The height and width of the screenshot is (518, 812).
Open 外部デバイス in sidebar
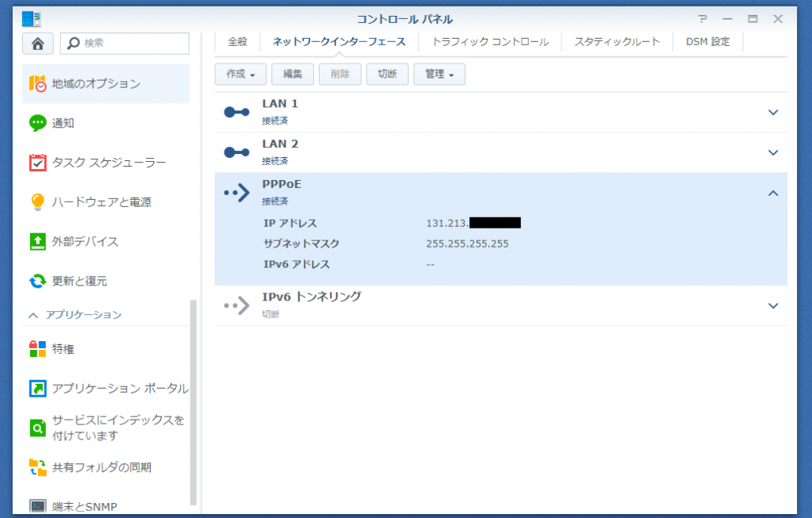tap(105, 241)
